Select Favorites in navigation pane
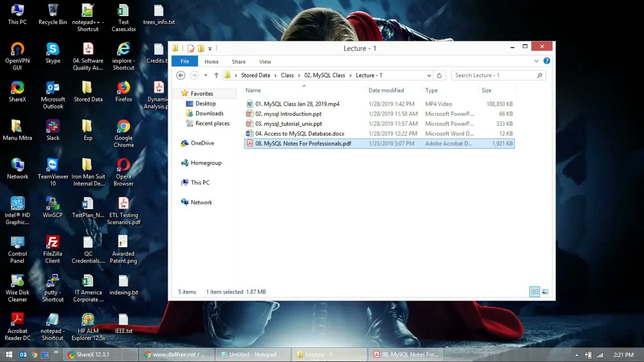Screen dimensions: 644x362 [201, 94]
